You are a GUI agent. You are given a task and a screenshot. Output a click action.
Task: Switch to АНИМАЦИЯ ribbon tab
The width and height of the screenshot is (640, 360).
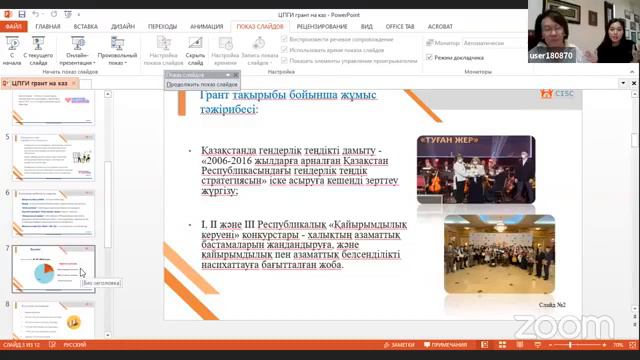tap(207, 27)
